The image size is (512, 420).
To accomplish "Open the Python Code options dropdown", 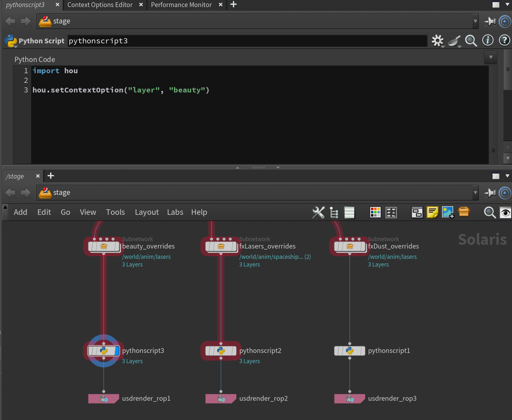I will (x=490, y=57).
